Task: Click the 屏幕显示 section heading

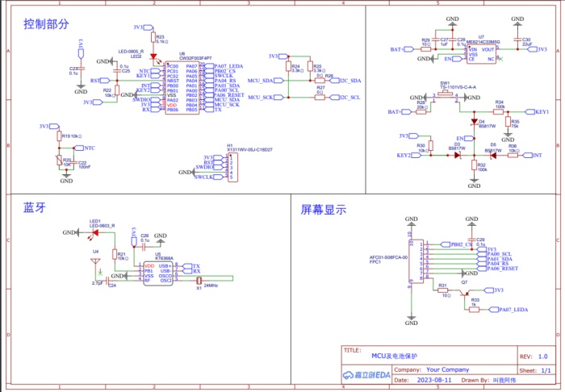Action: [323, 210]
